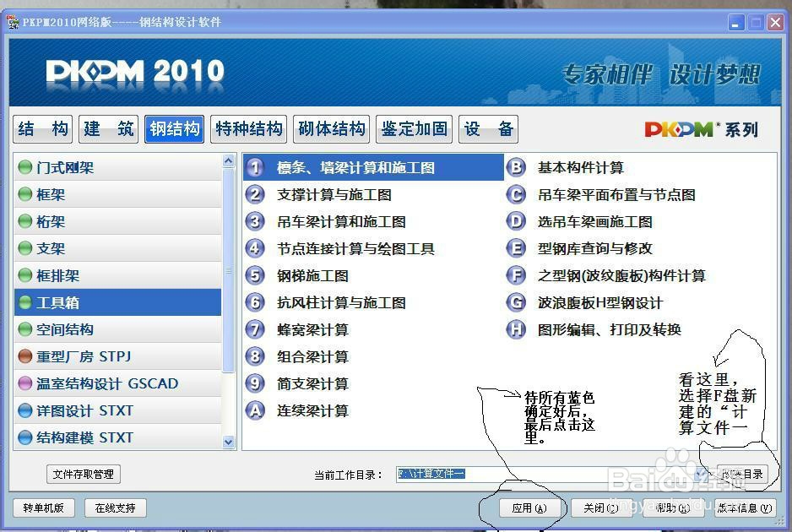Switch to the 结构 tab
This screenshot has height=532, width=792.
point(43,129)
